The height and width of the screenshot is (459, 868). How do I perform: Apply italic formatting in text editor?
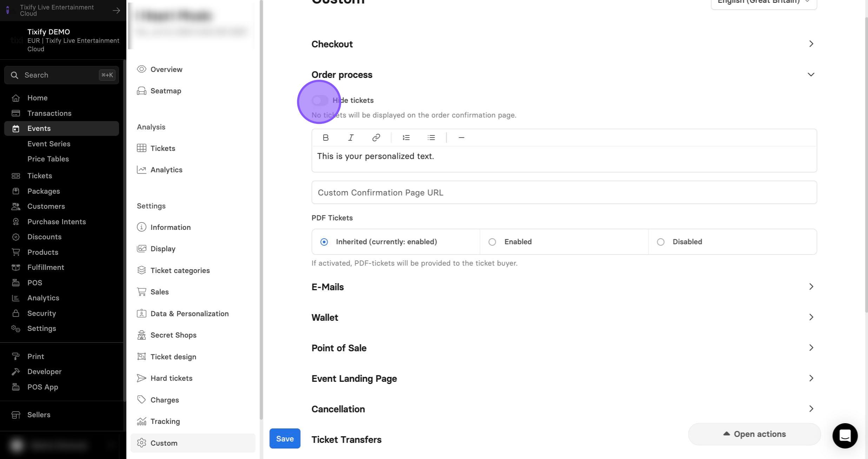351,138
